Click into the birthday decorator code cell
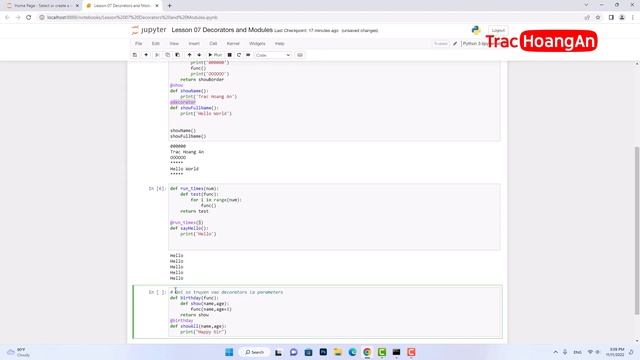 tap(334, 312)
